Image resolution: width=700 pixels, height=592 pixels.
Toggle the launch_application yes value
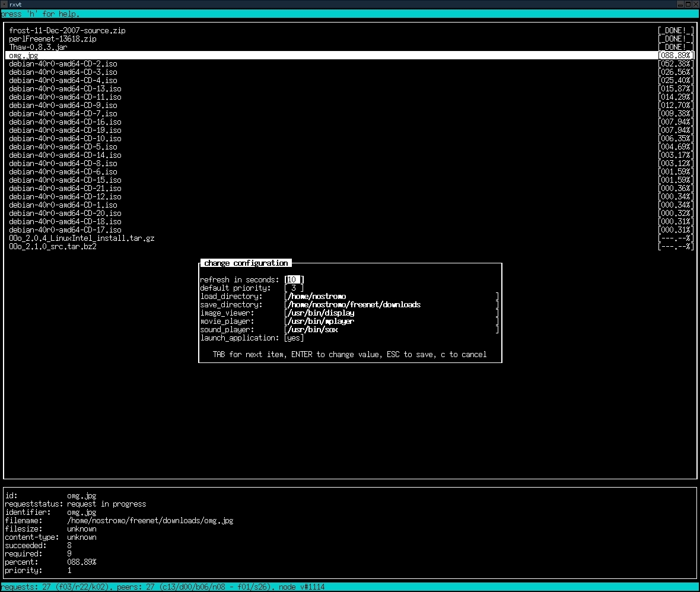point(294,338)
